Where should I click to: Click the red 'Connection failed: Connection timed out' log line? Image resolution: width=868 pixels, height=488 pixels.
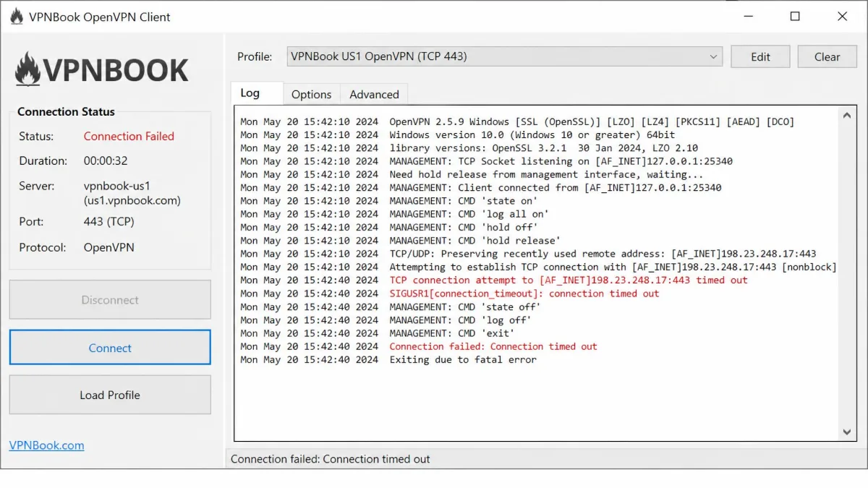(x=418, y=346)
